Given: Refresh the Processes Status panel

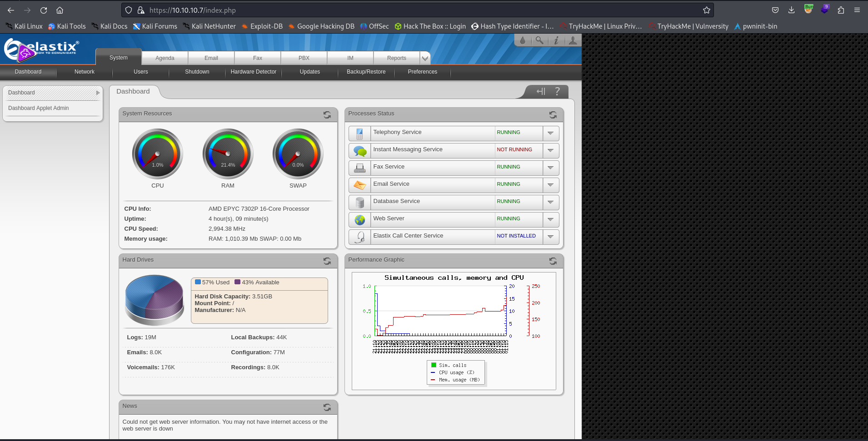Looking at the screenshot, I should click(x=553, y=115).
